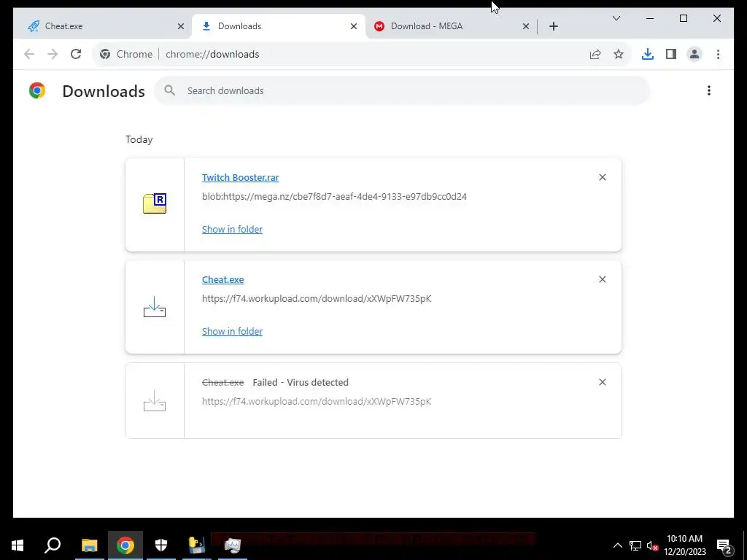This screenshot has height=560, width=747.
Task: Click the workupload URL under the Cheat.exe link
Action: 317,298
